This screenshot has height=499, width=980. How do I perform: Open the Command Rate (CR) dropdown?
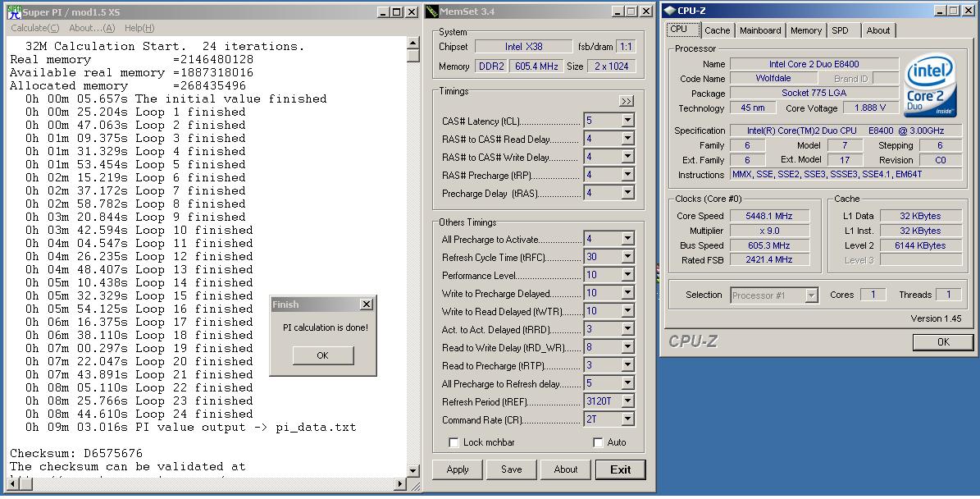(x=627, y=419)
